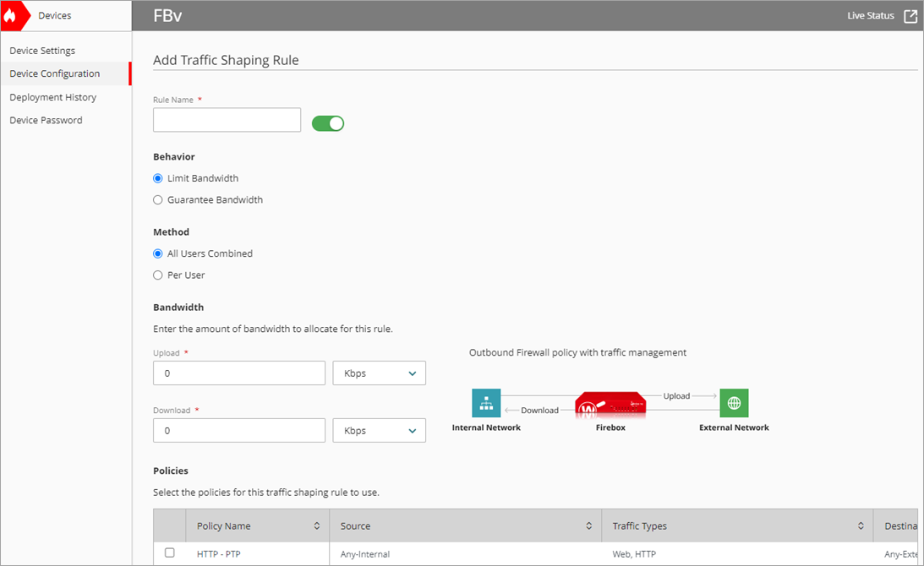Screen dimensions: 924x566
Task: Open the Deployment History section
Action: coord(52,96)
